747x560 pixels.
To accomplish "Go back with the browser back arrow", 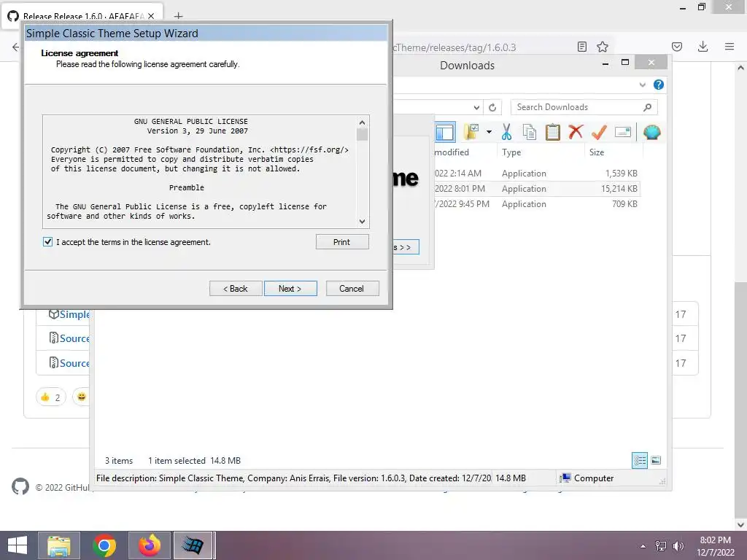I will [15, 47].
